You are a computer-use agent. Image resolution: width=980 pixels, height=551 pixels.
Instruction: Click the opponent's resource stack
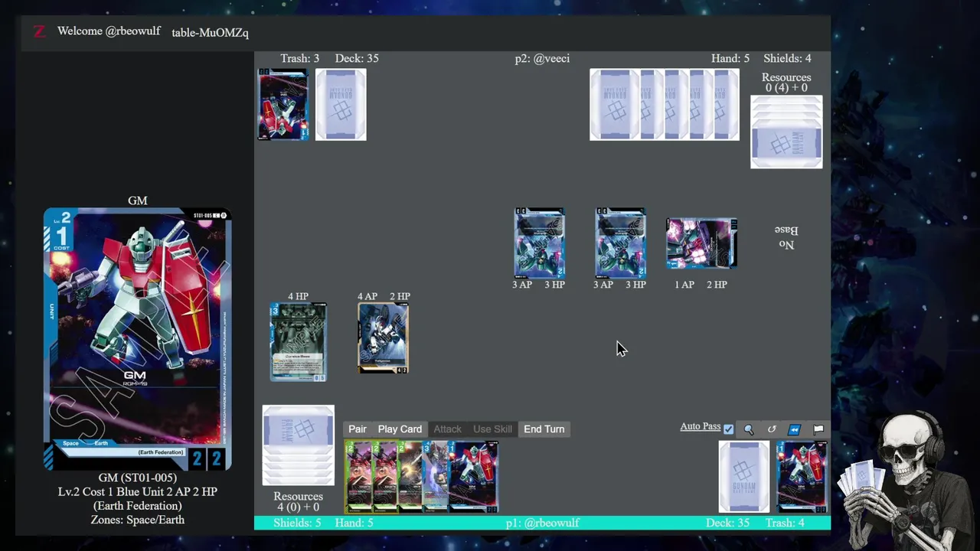[786, 132]
